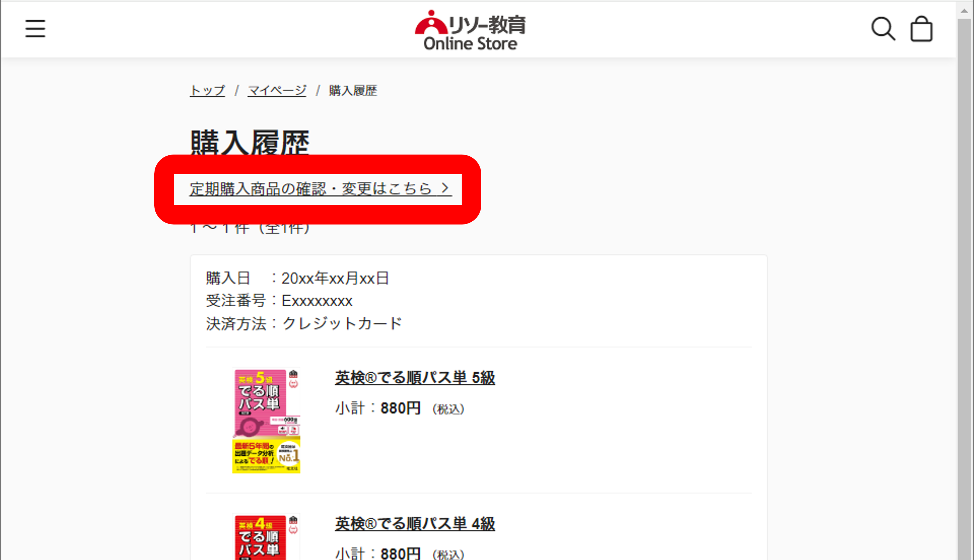Click the 購入履歴 breadcrumb text
Image resolution: width=974 pixels, height=560 pixels.
353,91
